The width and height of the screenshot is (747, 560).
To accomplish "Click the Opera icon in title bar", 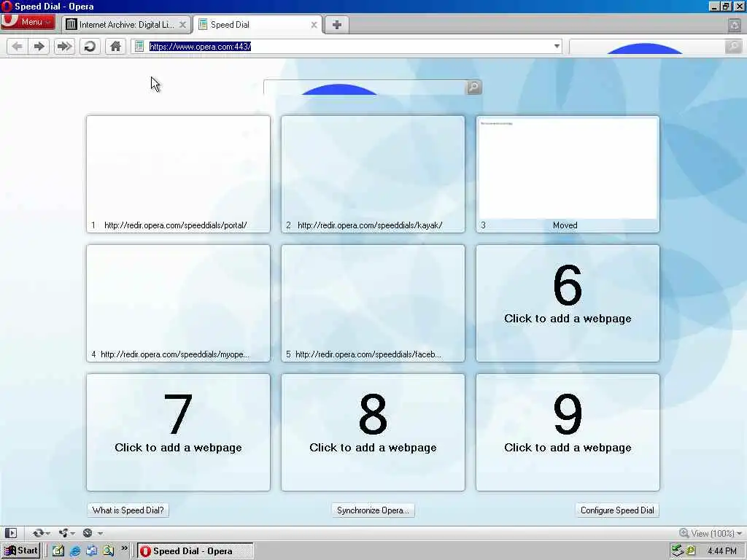I will click(x=7, y=6).
